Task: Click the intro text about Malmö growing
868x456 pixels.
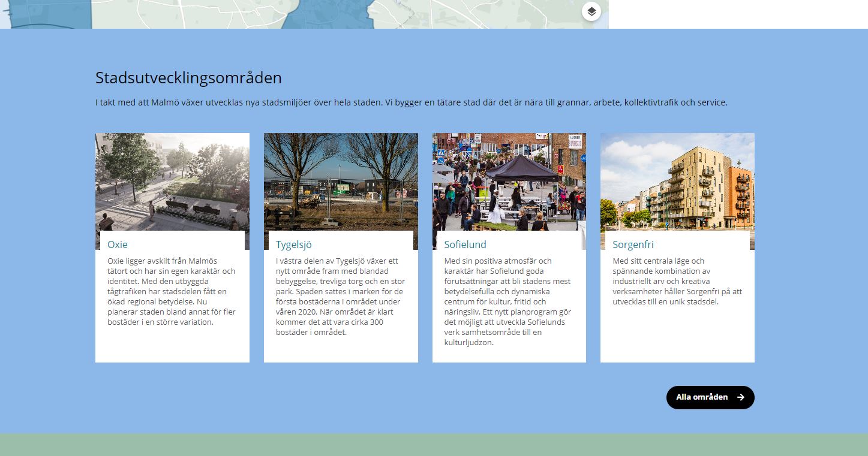Action: [411, 102]
